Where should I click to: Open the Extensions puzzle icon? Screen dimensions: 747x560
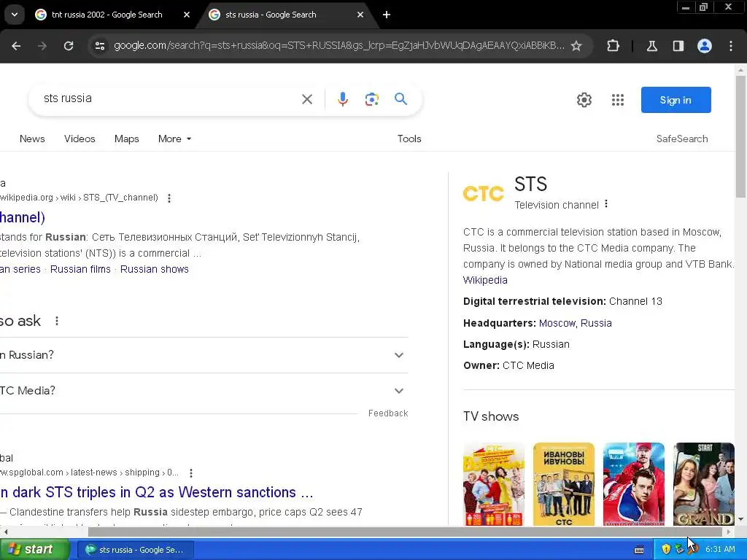pyautogui.click(x=613, y=46)
